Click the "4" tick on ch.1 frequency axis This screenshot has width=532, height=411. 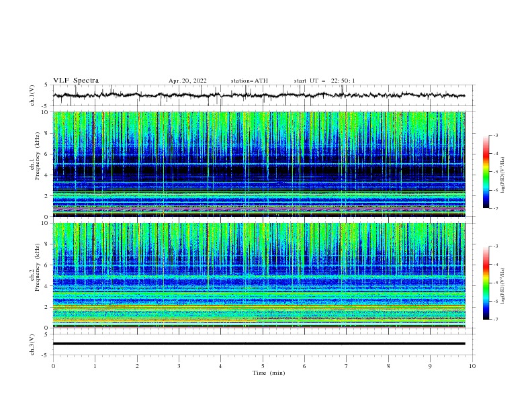(48, 175)
